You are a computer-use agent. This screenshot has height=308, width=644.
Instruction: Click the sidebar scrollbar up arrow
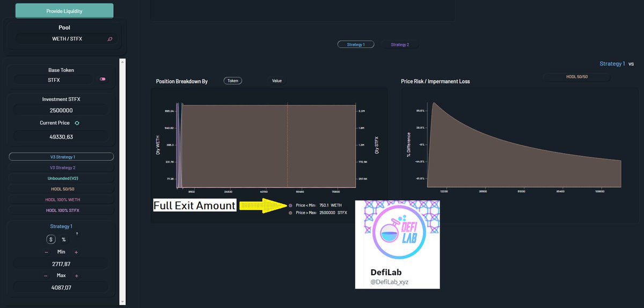pos(122,62)
